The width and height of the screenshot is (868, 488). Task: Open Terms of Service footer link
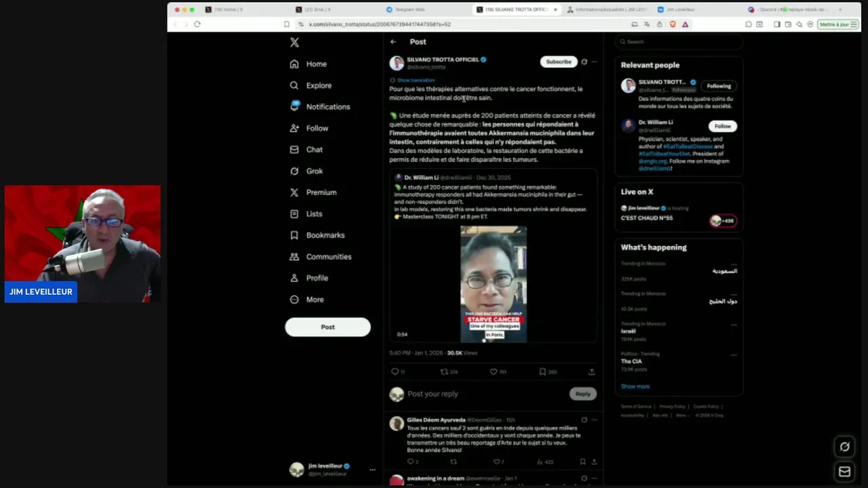(636, 407)
